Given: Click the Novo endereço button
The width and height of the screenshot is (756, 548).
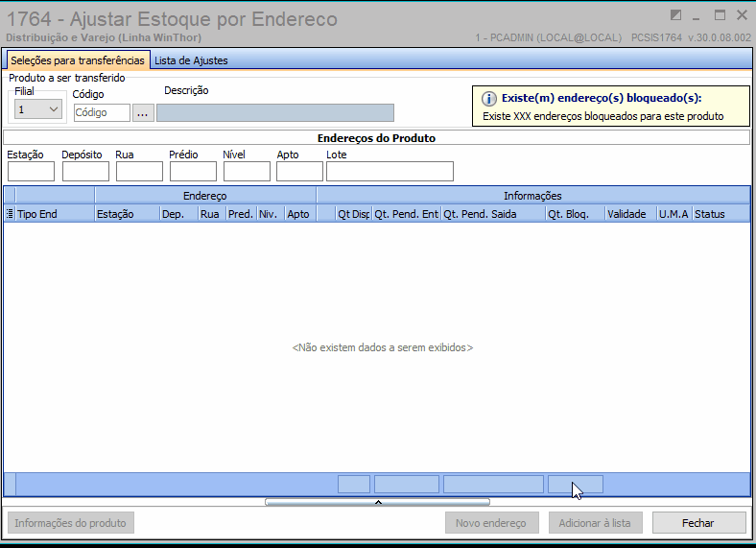Looking at the screenshot, I should click(x=491, y=523).
